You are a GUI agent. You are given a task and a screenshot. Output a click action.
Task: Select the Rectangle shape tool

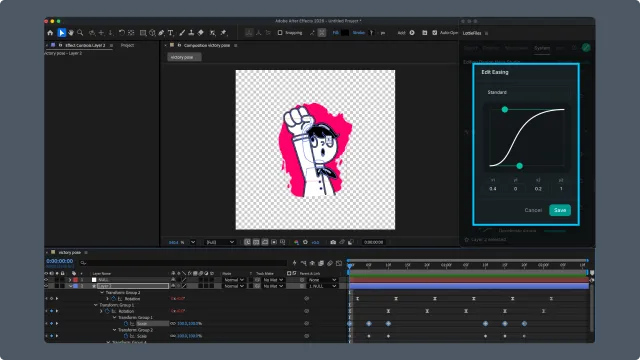[x=143, y=33]
